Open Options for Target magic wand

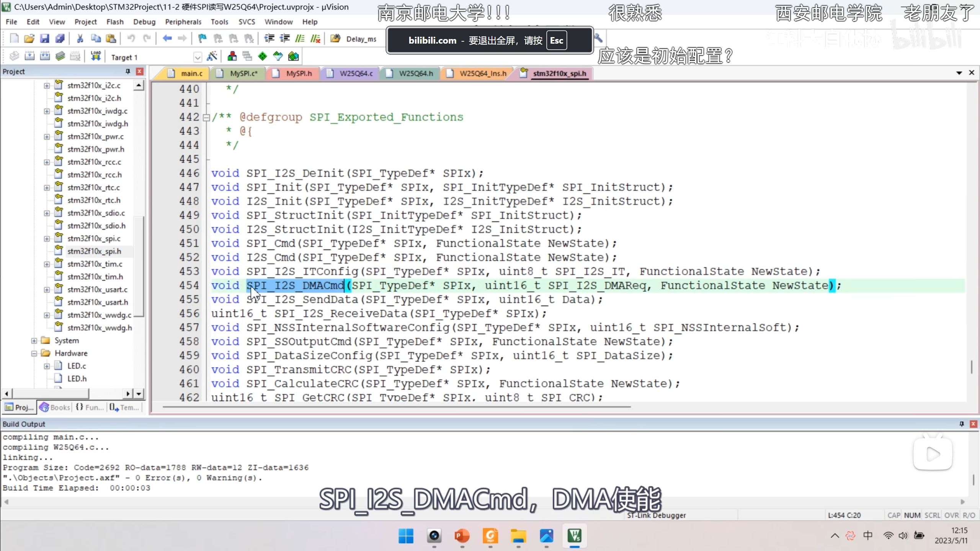[212, 57]
